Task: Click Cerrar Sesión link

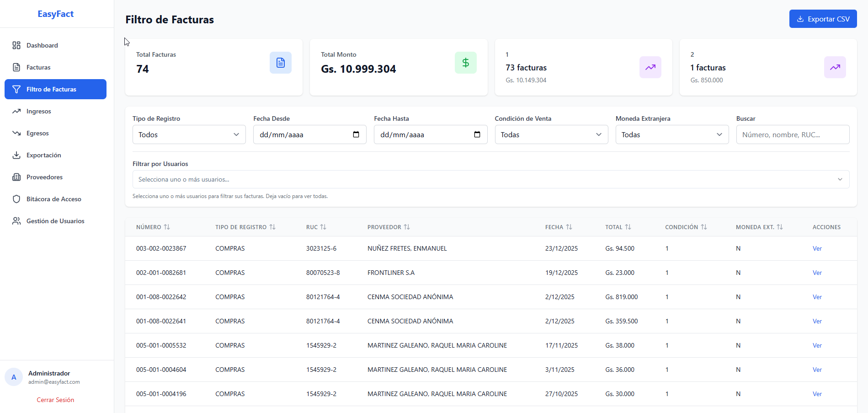Action: (x=55, y=400)
